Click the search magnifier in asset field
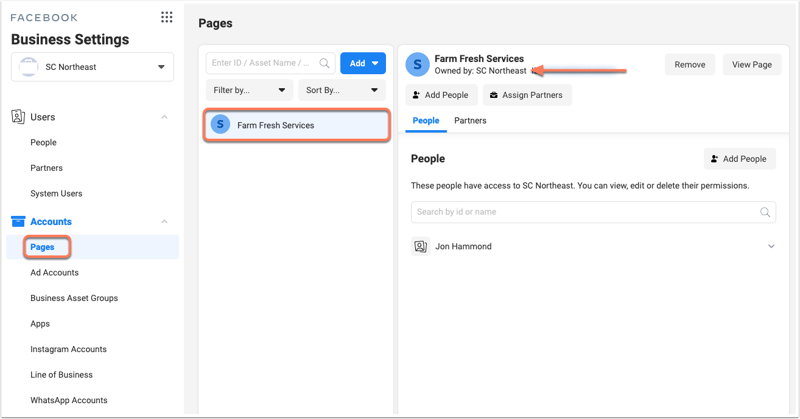 point(324,63)
